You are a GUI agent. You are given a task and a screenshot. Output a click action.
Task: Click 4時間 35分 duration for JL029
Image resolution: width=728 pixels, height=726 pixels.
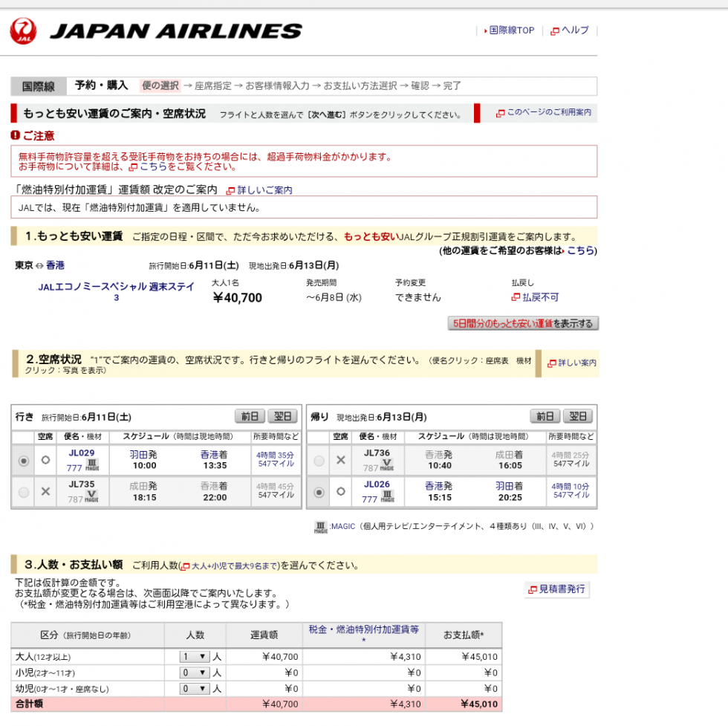pos(276,456)
